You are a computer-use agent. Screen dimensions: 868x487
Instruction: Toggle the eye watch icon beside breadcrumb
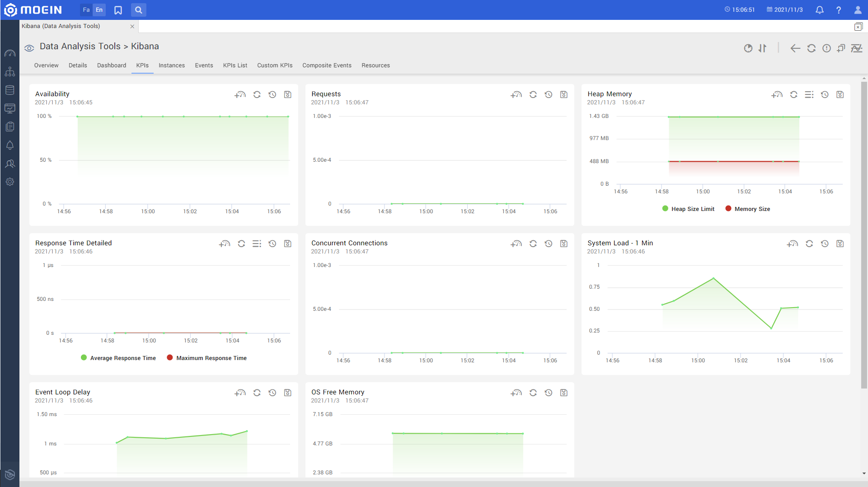click(29, 48)
